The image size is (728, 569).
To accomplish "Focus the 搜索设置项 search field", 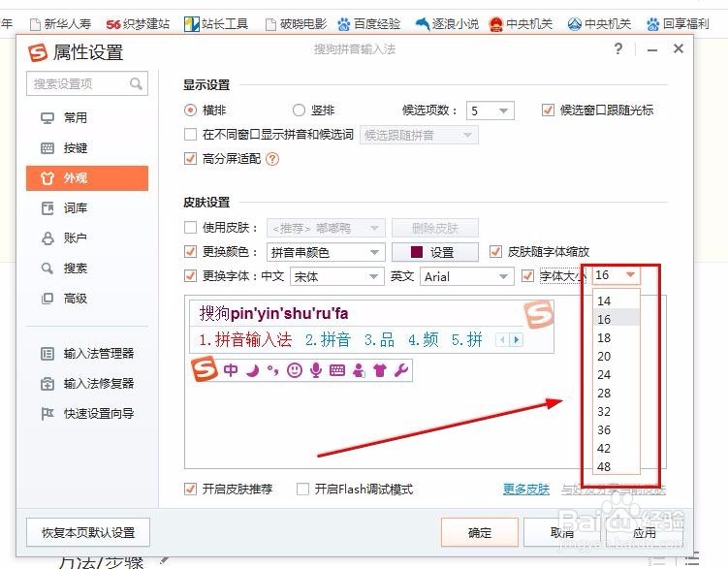I will [x=87, y=83].
